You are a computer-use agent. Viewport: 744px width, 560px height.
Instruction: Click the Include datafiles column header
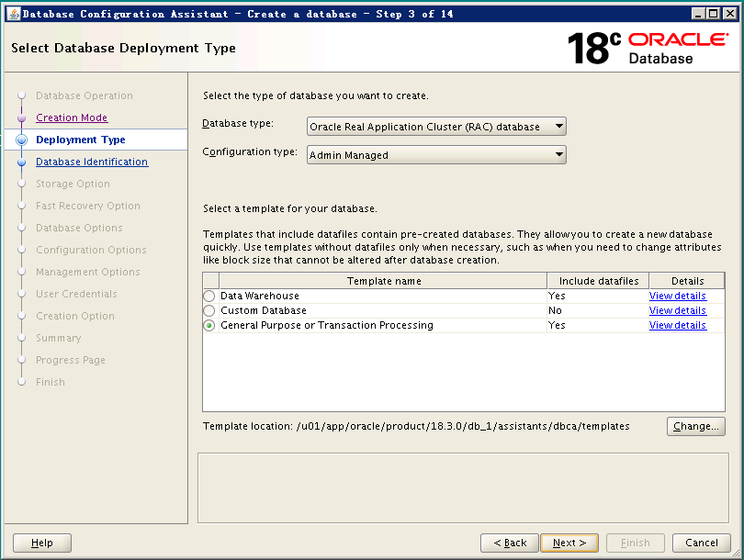click(598, 281)
